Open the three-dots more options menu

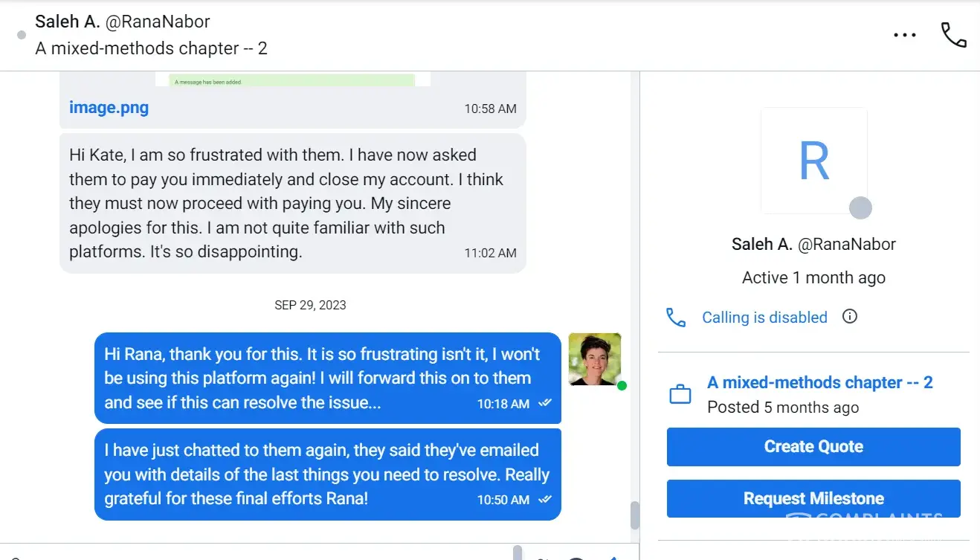(904, 35)
